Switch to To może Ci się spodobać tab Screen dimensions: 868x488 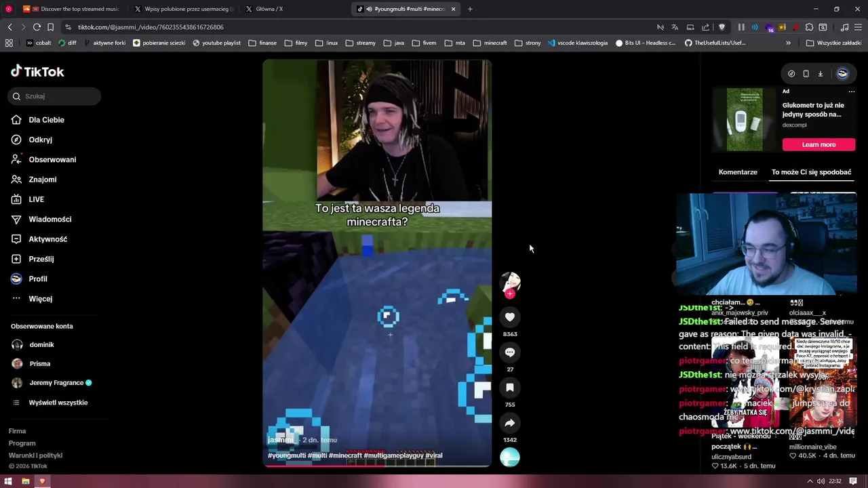point(811,172)
